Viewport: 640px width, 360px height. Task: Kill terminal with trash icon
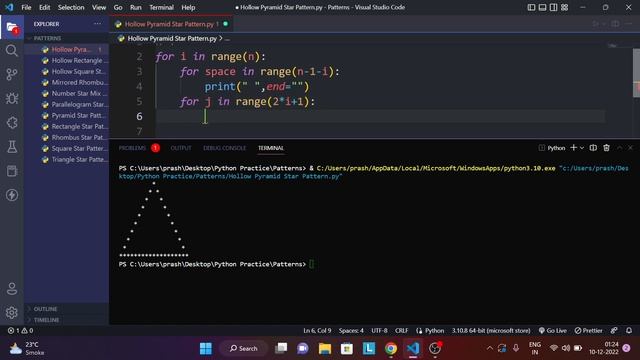click(607, 148)
